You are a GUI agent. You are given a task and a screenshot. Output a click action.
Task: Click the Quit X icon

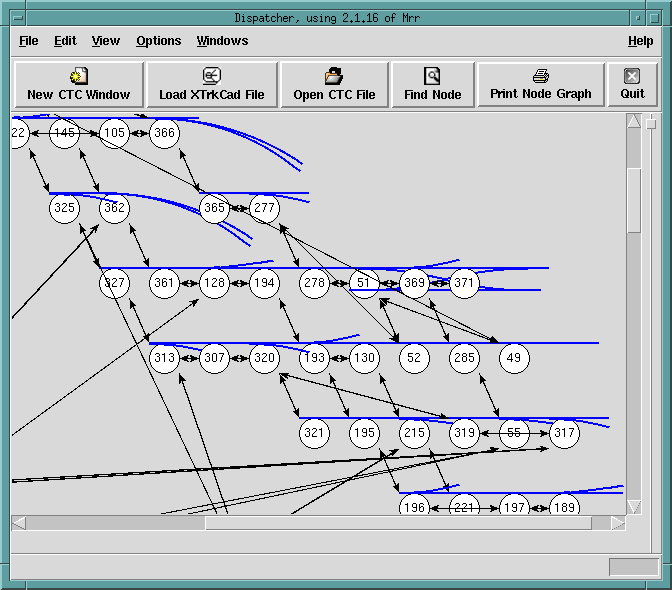pyautogui.click(x=632, y=76)
